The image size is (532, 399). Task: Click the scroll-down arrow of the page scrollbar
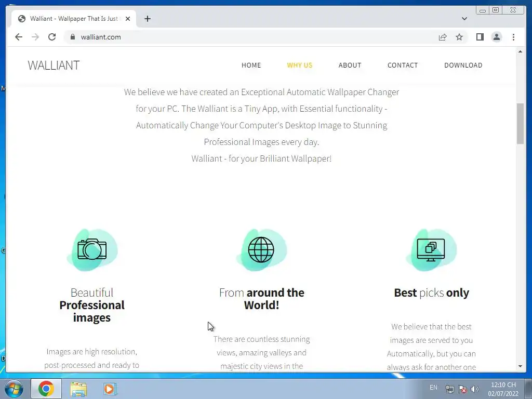pos(520,366)
